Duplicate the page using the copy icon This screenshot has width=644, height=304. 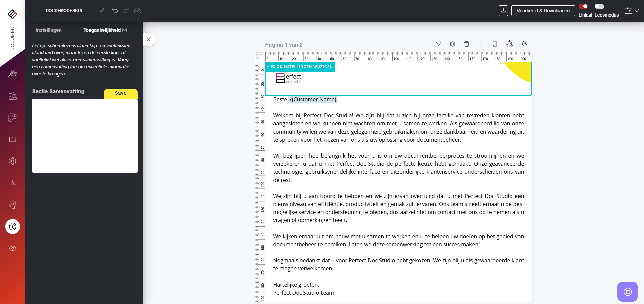pyautogui.click(x=495, y=44)
